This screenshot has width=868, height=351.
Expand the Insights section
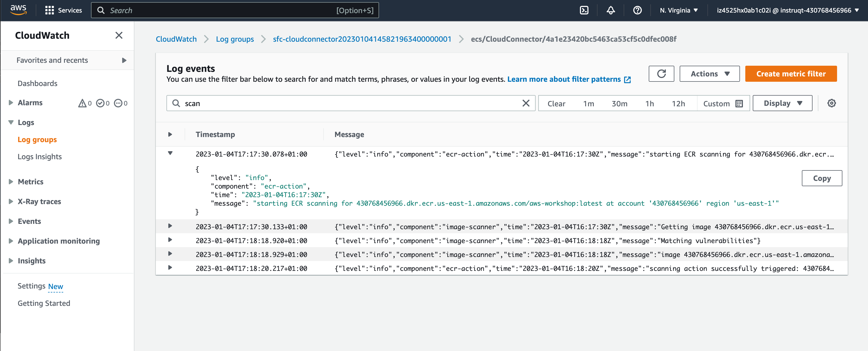pyautogui.click(x=11, y=260)
